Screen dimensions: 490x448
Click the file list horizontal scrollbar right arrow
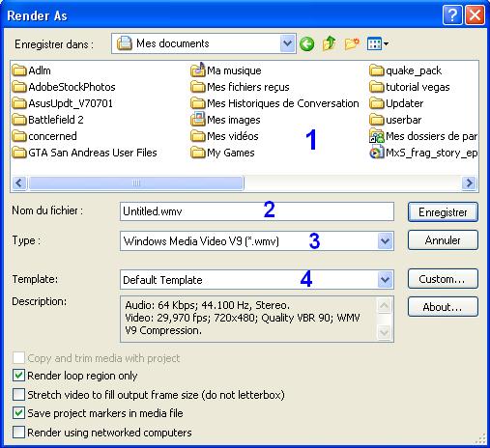coord(469,183)
